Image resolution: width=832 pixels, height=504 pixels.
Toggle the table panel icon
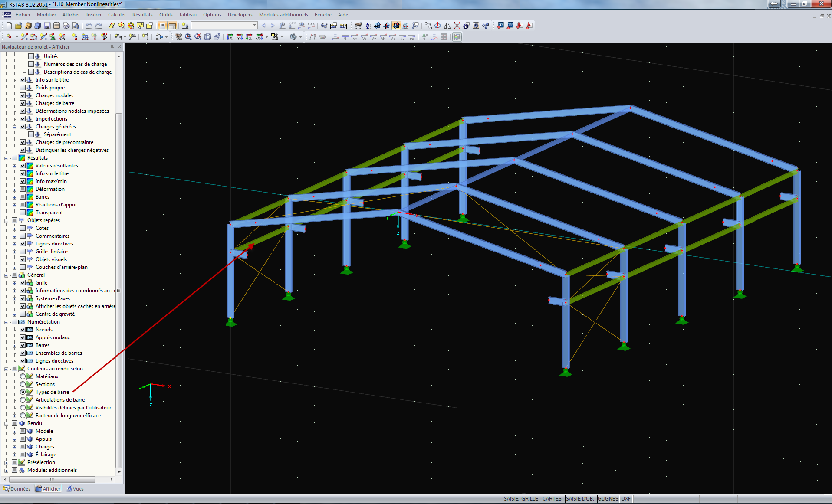coord(172,26)
